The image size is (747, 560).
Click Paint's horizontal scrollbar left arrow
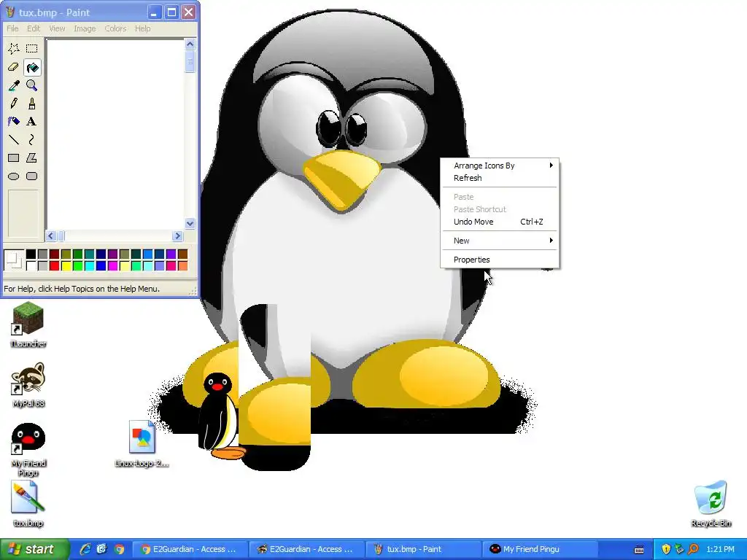coord(51,236)
